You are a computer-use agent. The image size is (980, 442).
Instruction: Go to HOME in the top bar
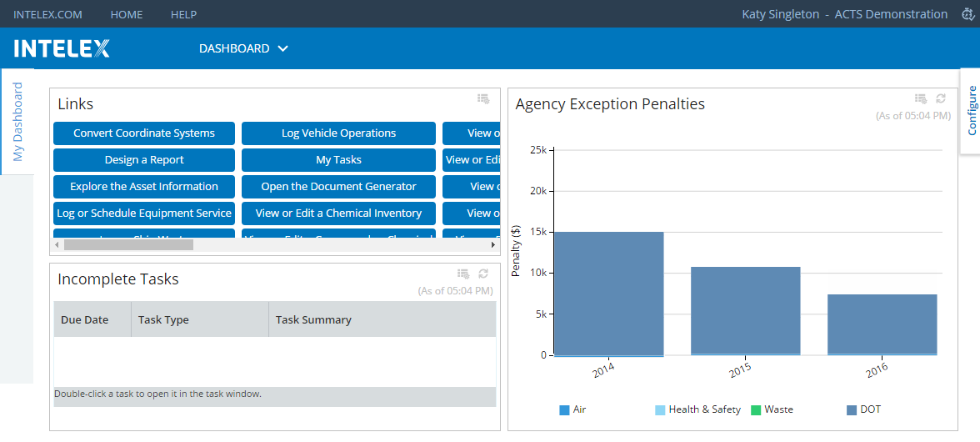[x=127, y=14]
